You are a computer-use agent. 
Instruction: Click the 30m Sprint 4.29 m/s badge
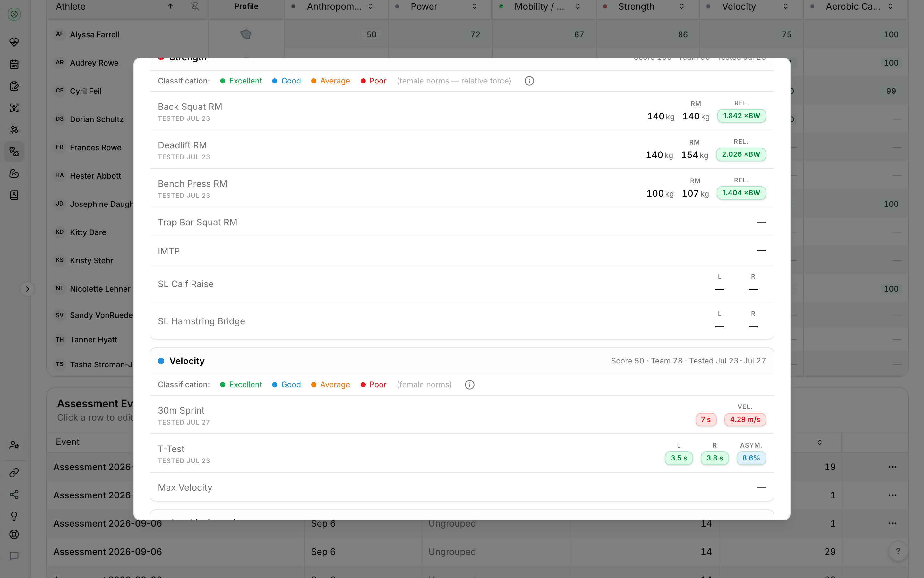coord(745,420)
